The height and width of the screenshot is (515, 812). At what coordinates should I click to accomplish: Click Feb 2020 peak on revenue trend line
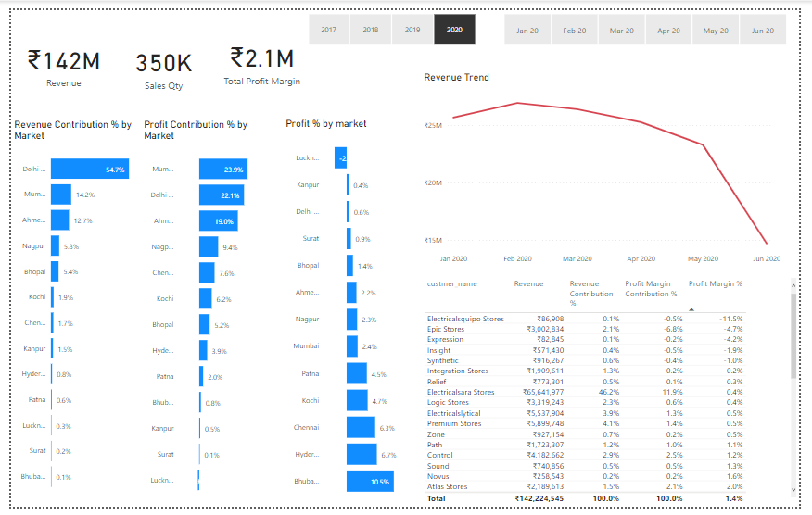[x=517, y=103]
